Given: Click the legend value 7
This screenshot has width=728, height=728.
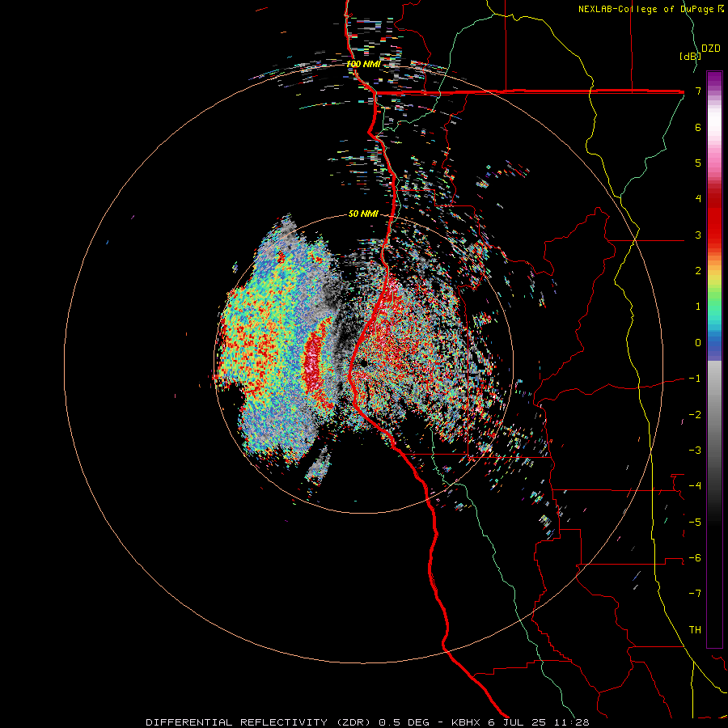Looking at the screenshot, I should click(698, 91).
